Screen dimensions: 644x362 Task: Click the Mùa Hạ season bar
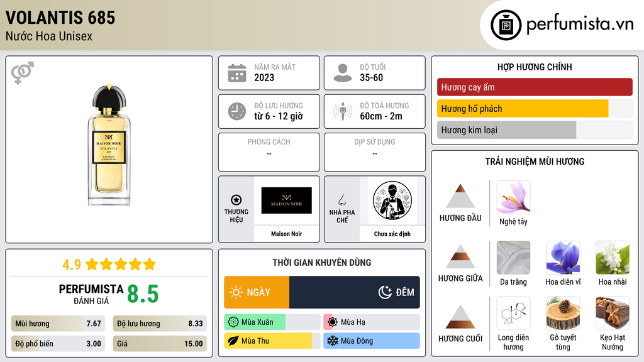[372, 322]
